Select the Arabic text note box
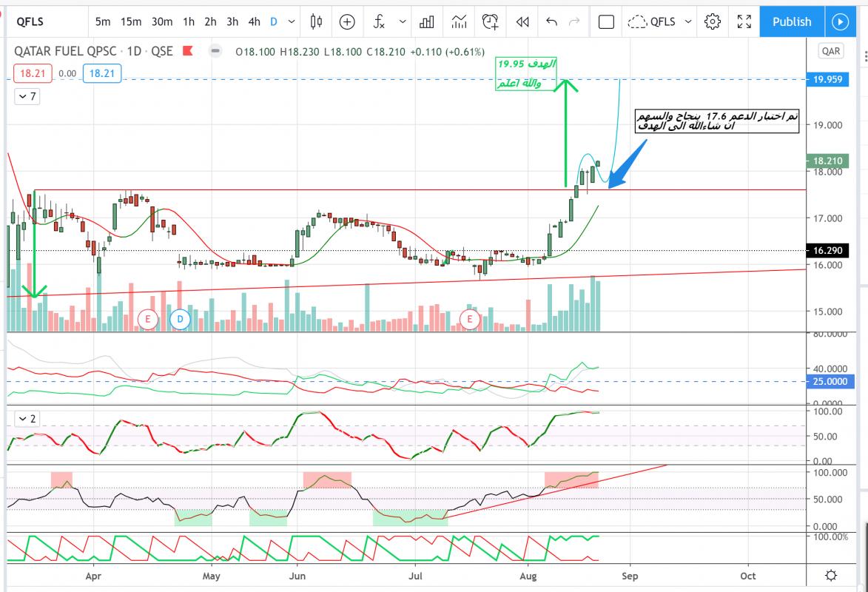The image size is (868, 592). (x=717, y=121)
